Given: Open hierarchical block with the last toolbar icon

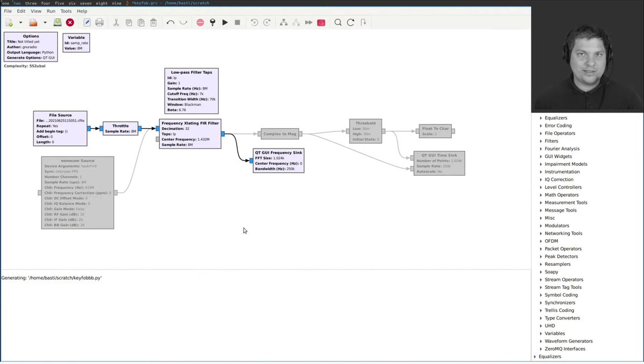Looking at the screenshot, I should [x=363, y=23].
